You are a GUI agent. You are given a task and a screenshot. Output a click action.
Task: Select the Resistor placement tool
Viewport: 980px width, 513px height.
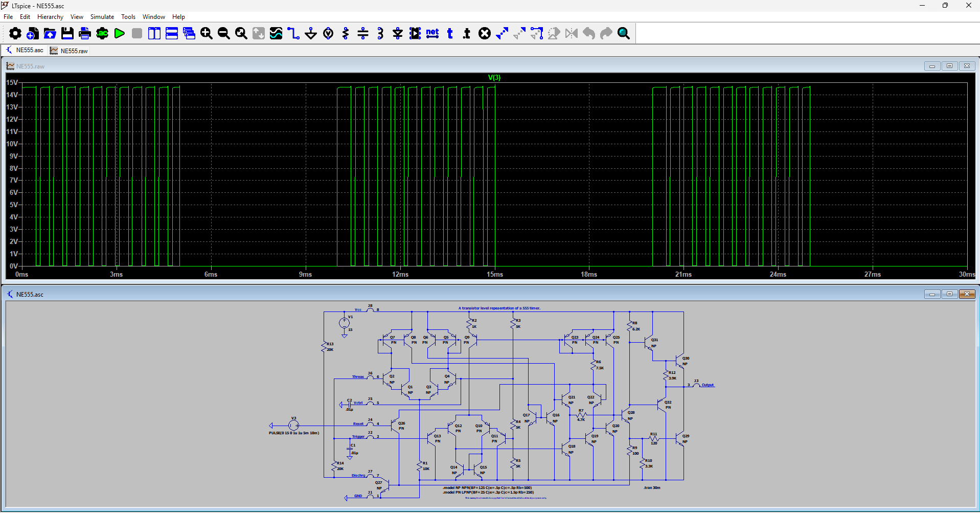coord(346,34)
